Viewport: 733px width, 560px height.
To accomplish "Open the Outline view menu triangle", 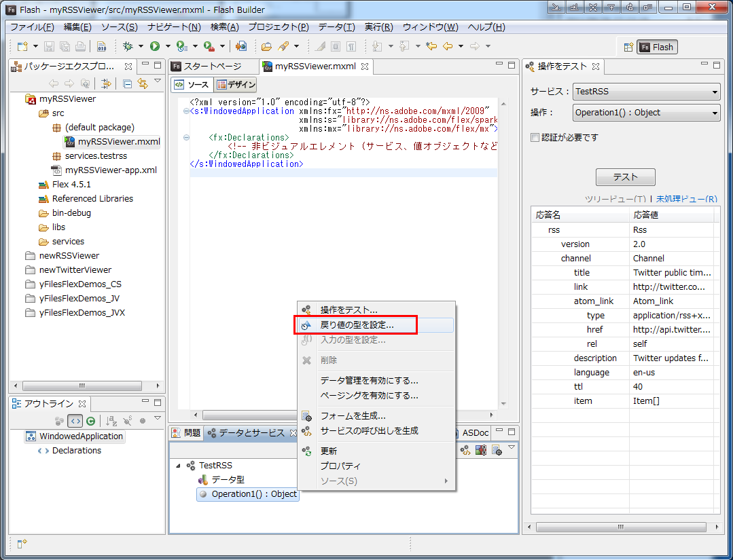I will (158, 418).
